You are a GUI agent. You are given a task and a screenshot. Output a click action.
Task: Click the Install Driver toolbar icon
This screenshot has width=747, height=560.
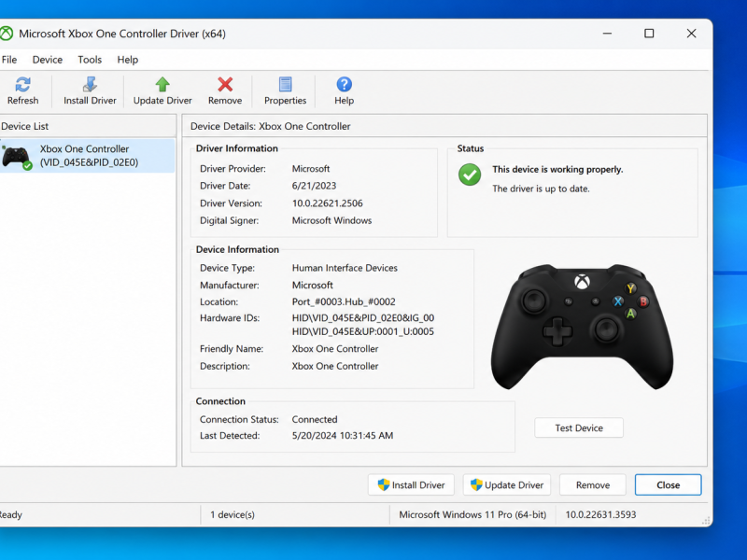click(90, 84)
